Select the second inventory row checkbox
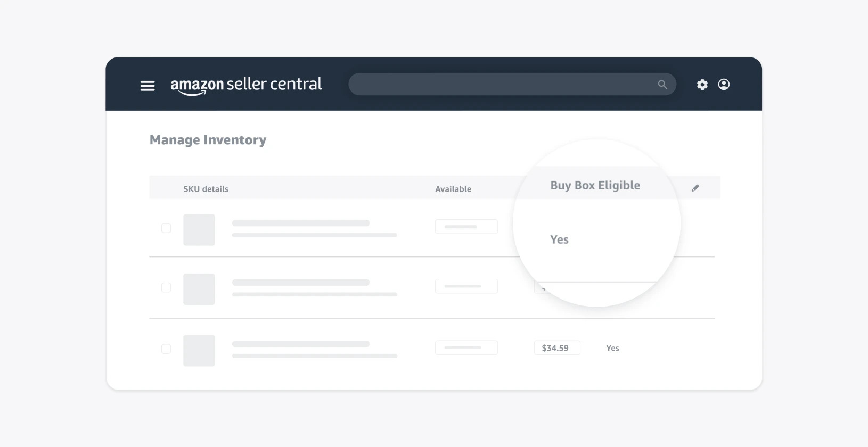868x447 pixels. coord(166,287)
